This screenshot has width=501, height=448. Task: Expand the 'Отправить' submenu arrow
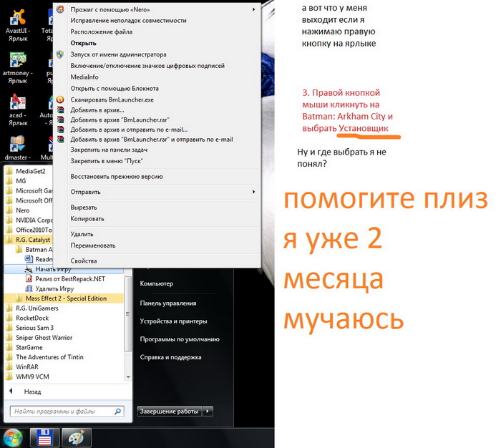coord(253,192)
